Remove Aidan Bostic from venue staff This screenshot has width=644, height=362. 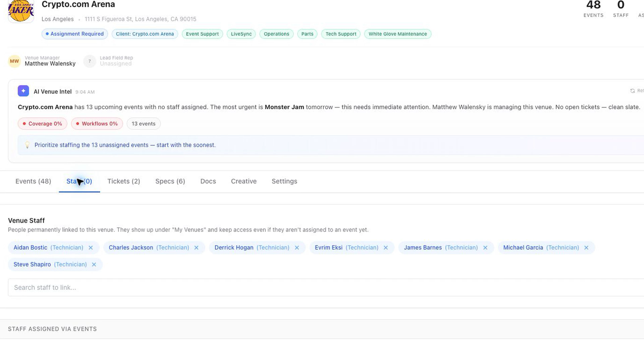(x=91, y=248)
